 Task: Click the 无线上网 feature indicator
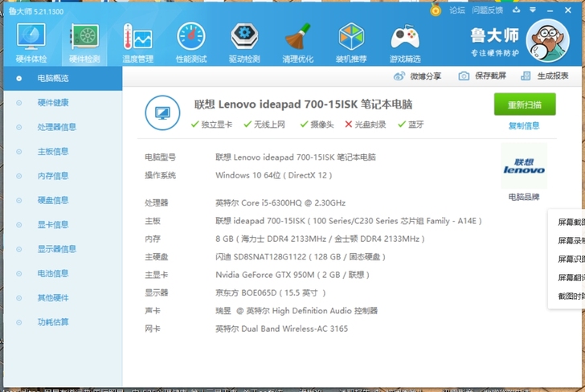[x=264, y=125]
